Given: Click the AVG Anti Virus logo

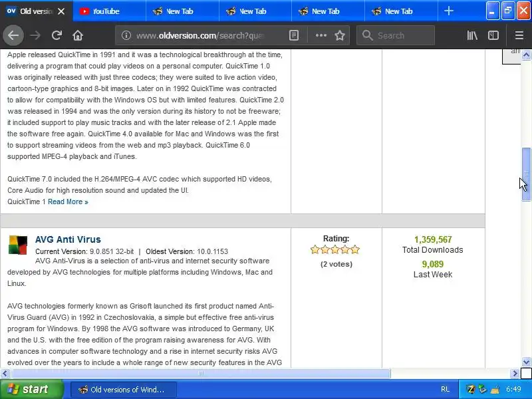Looking at the screenshot, I should pos(18,245).
